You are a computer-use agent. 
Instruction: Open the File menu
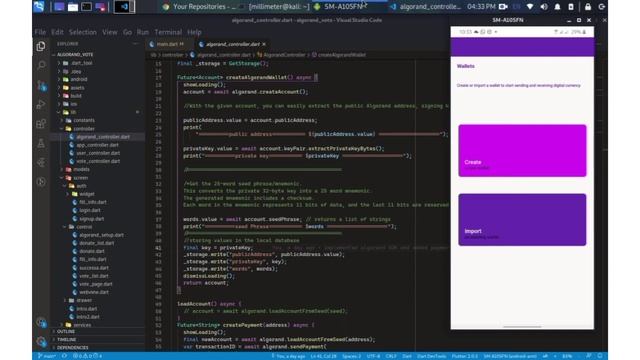point(40,32)
